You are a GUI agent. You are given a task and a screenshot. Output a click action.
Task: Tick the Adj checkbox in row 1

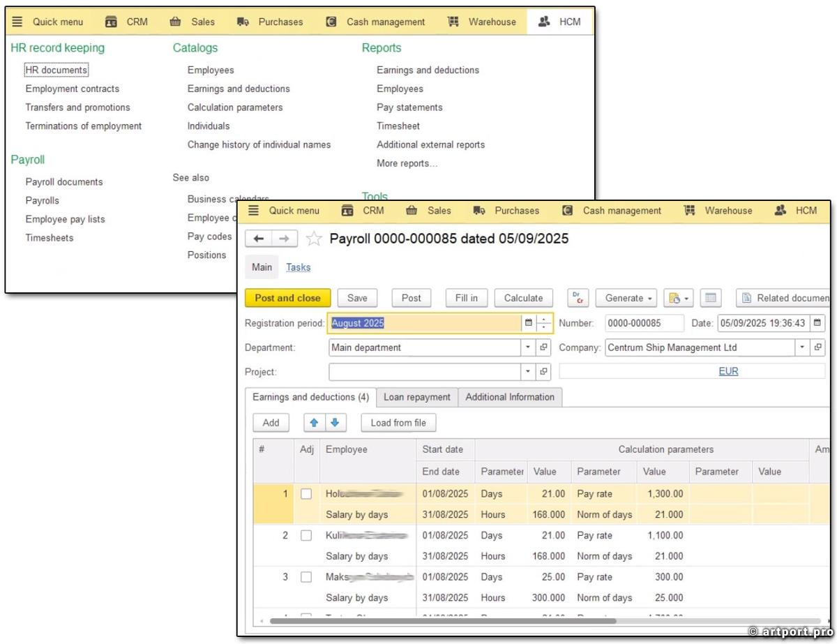[x=306, y=494]
